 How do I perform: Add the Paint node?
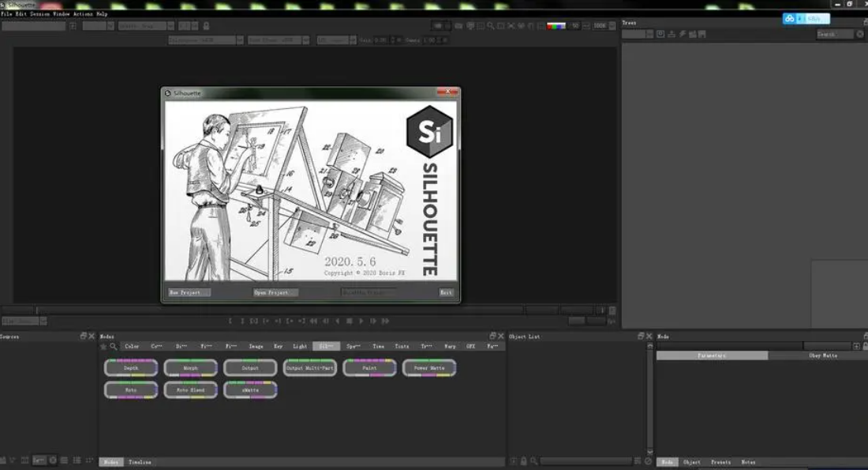click(370, 368)
